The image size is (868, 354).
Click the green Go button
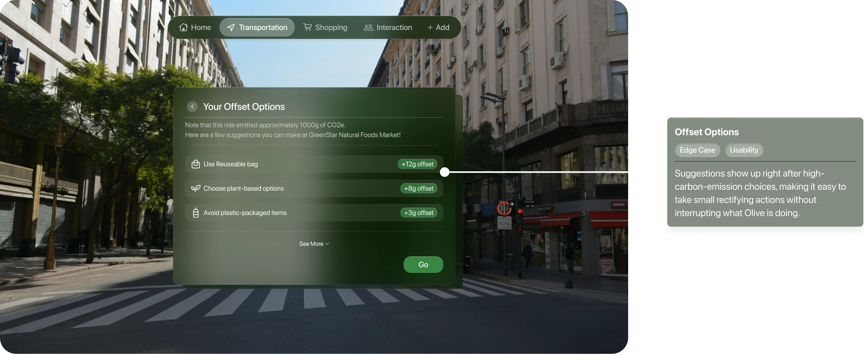pyautogui.click(x=423, y=264)
